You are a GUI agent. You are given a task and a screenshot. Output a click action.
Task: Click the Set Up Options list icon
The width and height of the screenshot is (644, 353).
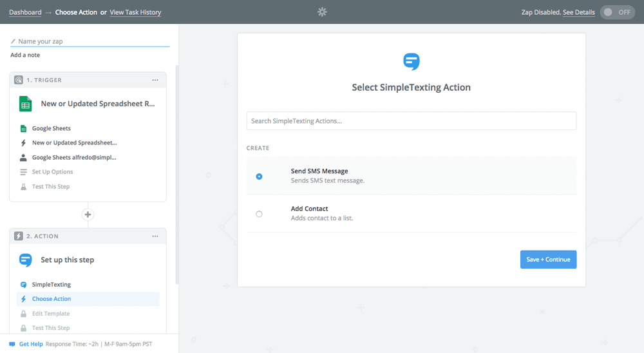pos(23,172)
